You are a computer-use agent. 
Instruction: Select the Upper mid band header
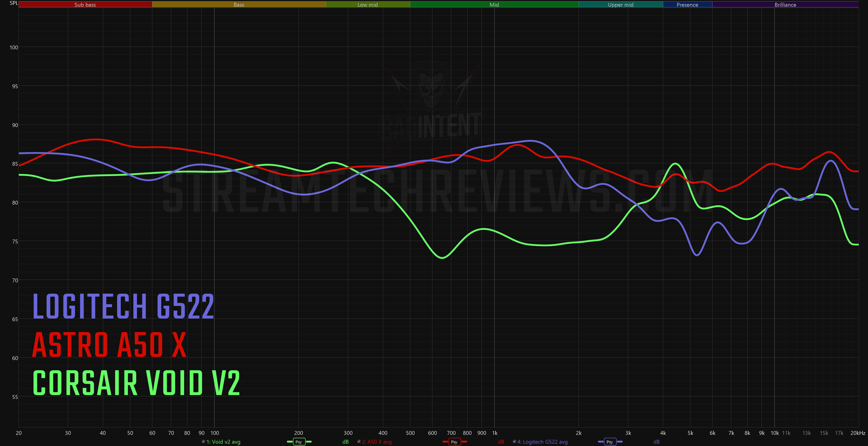click(621, 5)
